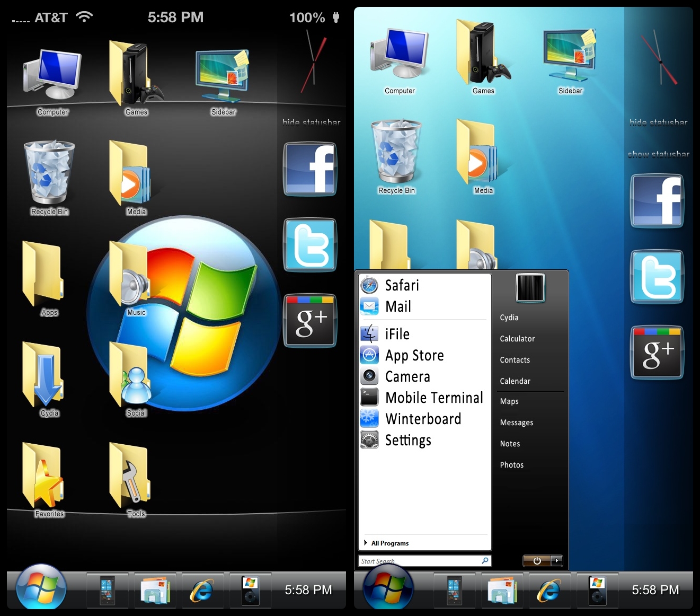Open Recycle Bin in the left dark screen
700x616 pixels.
click(49, 172)
